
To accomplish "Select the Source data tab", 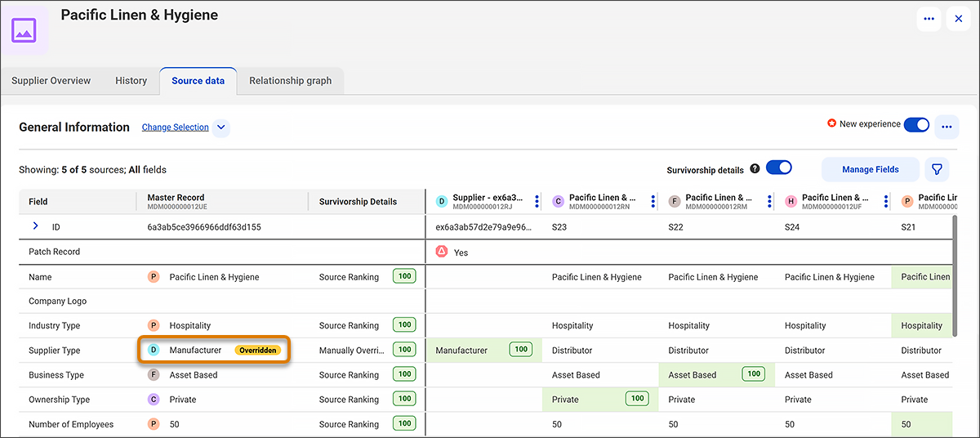I will pos(198,81).
